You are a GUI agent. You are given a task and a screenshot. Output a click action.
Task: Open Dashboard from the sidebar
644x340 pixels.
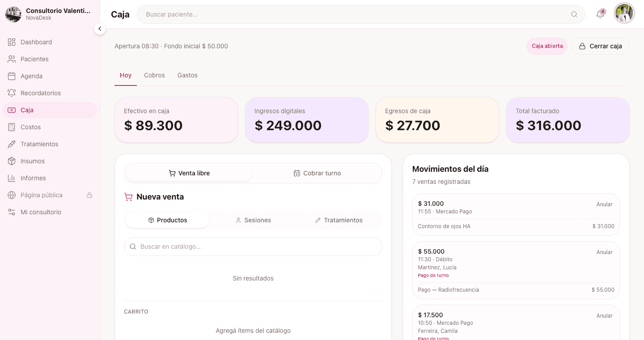click(50, 42)
